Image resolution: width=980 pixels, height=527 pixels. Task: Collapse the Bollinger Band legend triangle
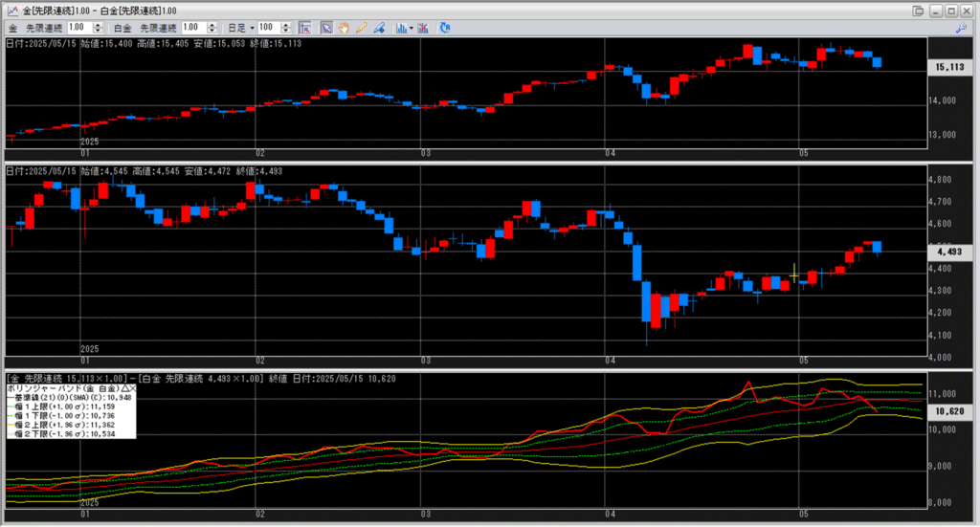[x=125, y=389]
